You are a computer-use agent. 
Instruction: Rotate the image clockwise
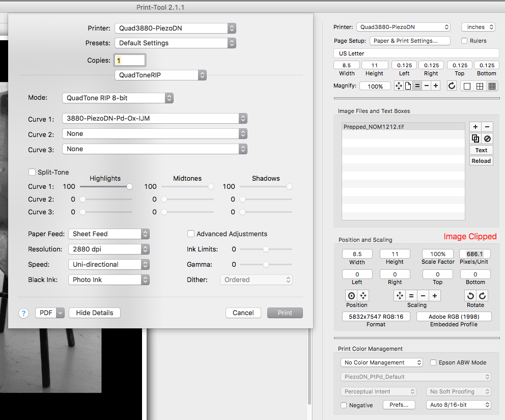(x=482, y=296)
